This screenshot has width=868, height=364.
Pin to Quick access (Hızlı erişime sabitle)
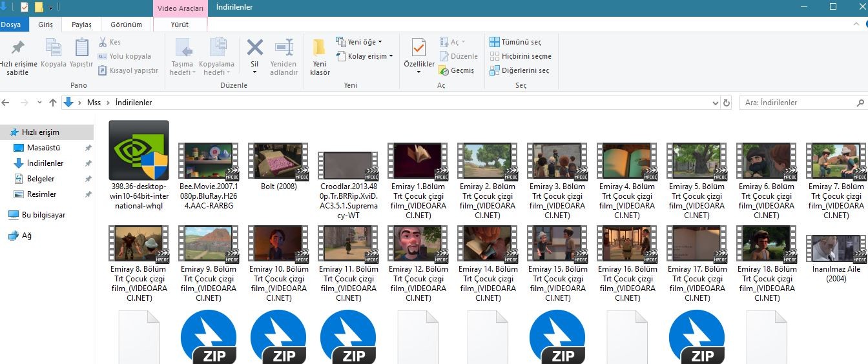18,57
